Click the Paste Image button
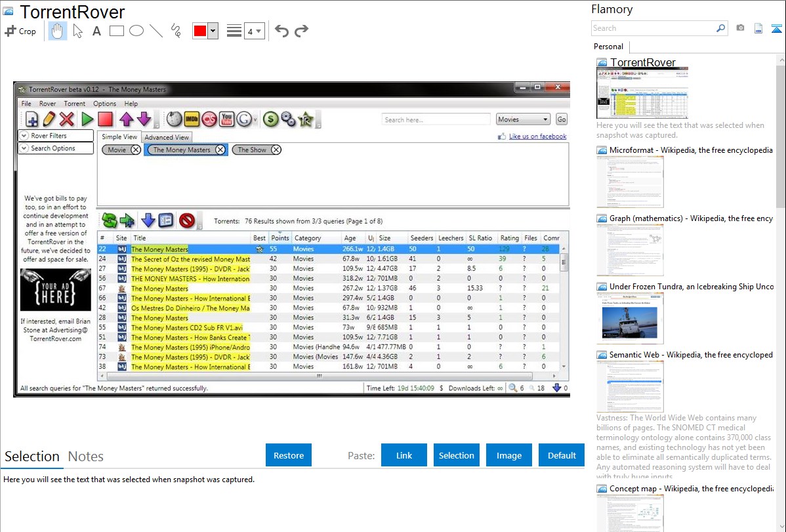The image size is (786, 532). (508, 455)
